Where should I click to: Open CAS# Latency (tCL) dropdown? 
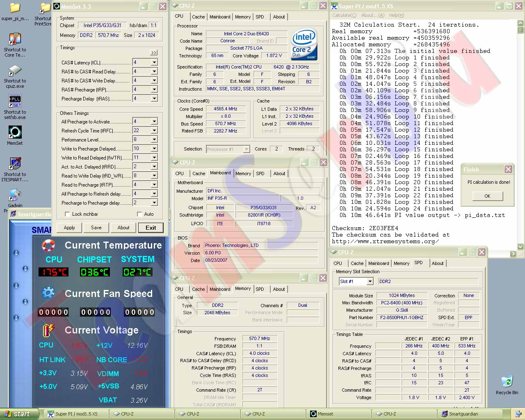point(154,62)
